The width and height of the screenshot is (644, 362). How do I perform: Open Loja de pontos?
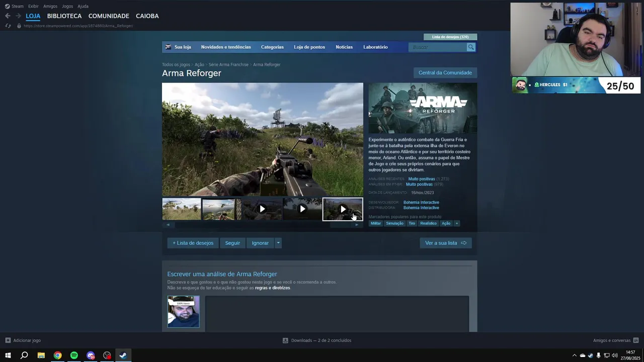tap(309, 47)
